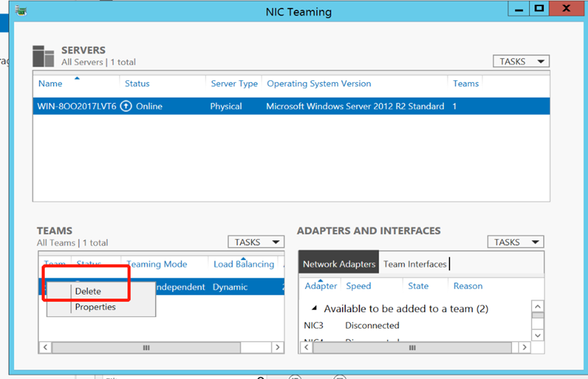Sort servers by Name column
Image resolution: width=588 pixels, height=379 pixels.
(50, 84)
